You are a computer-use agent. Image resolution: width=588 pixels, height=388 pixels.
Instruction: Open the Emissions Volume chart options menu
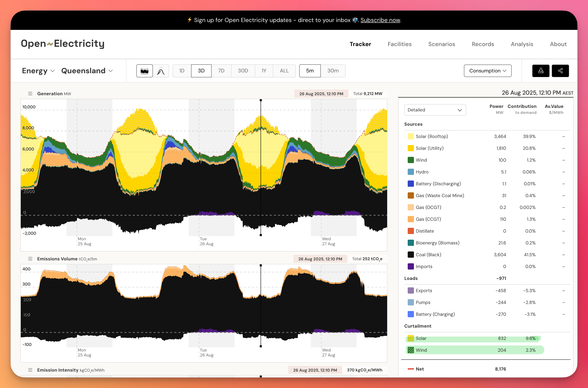coord(30,259)
